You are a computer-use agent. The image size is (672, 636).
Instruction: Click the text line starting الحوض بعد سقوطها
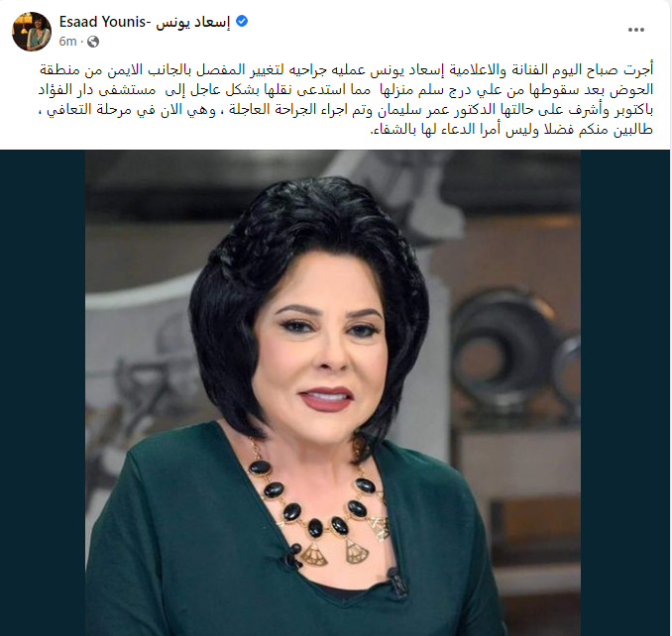(x=346, y=90)
